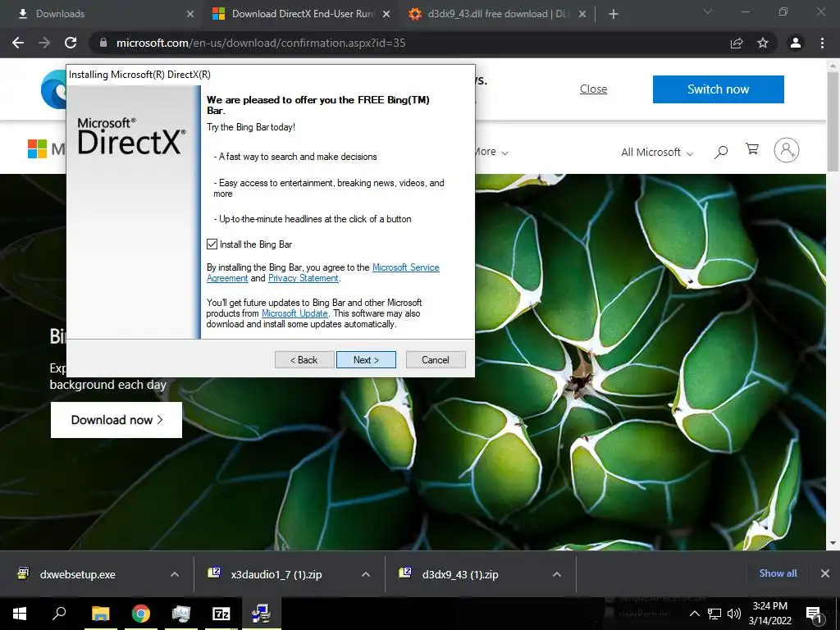This screenshot has height=630, width=840.
Task: View site security lock information
Action: pos(103,43)
